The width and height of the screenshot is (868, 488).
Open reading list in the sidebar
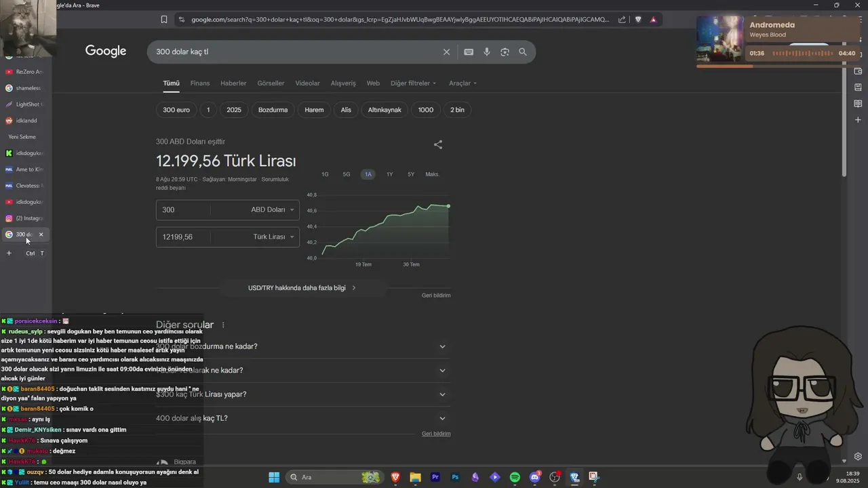(x=858, y=104)
